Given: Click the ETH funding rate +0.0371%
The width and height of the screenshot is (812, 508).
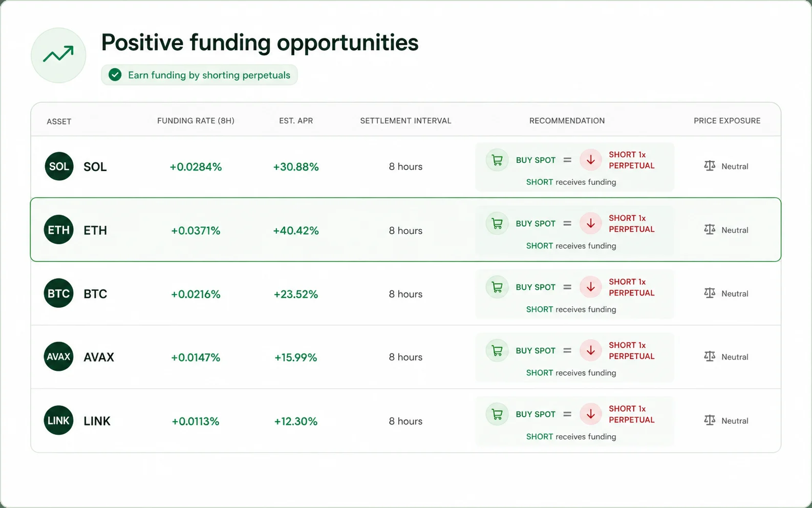Looking at the screenshot, I should click(x=196, y=230).
